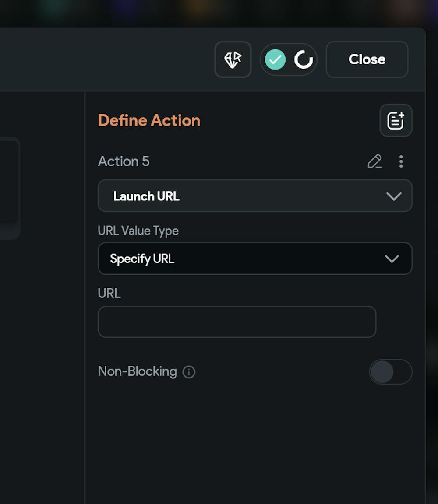Open the Launch URL action type dropdown
The image size is (438, 504).
coord(255,196)
